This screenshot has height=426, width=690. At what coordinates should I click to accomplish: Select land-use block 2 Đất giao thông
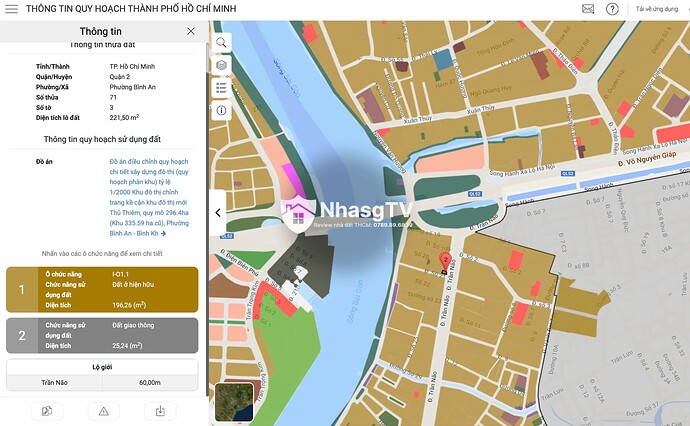click(x=103, y=335)
